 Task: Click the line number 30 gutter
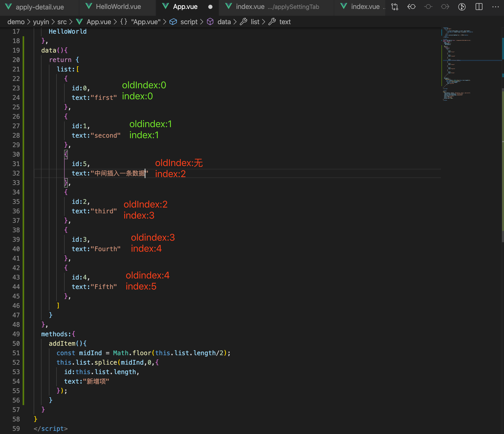[16, 154]
